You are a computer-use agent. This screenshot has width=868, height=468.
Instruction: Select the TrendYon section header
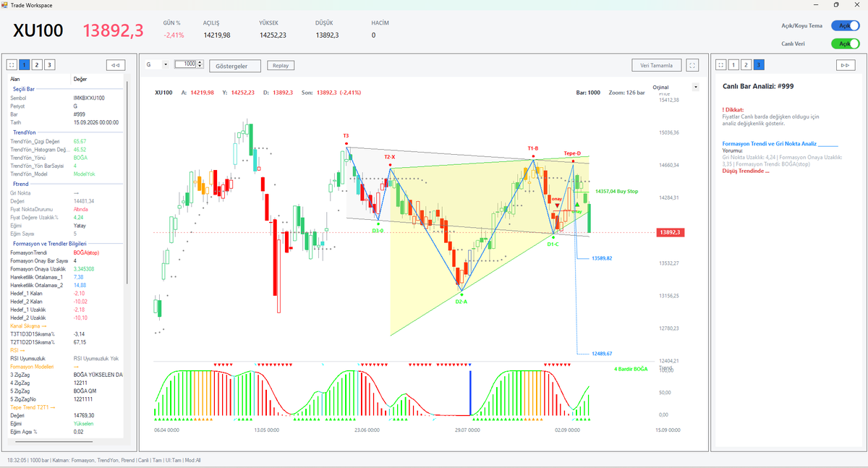(67, 132)
